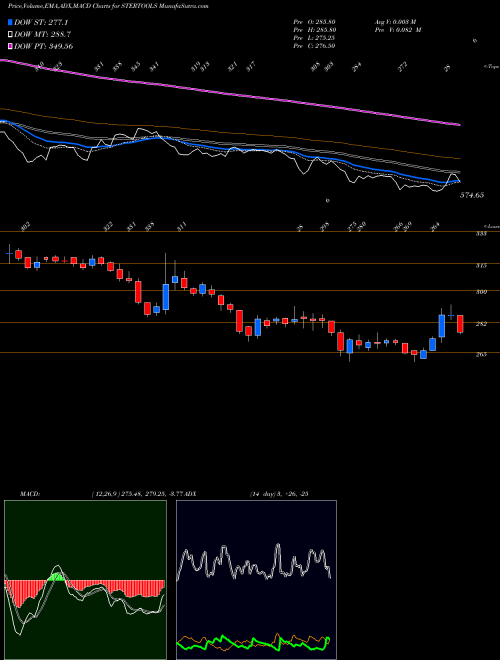The height and width of the screenshot is (660, 500).
Task: Click the 'Pre V: 0.082 M' volume text
Action: tap(398, 30)
